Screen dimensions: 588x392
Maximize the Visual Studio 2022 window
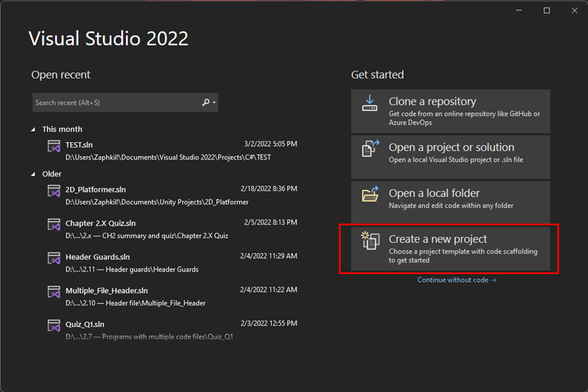546,10
